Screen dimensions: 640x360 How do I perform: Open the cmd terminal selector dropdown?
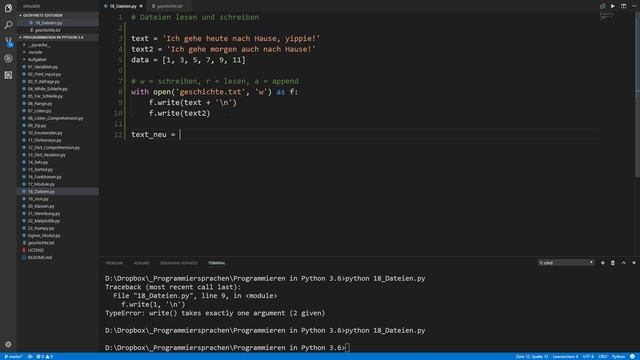[x=566, y=263]
